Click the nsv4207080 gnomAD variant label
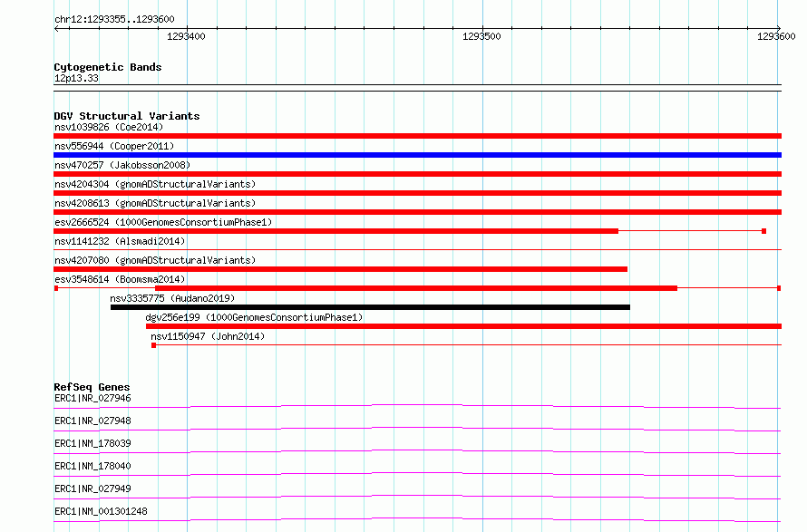 [155, 260]
